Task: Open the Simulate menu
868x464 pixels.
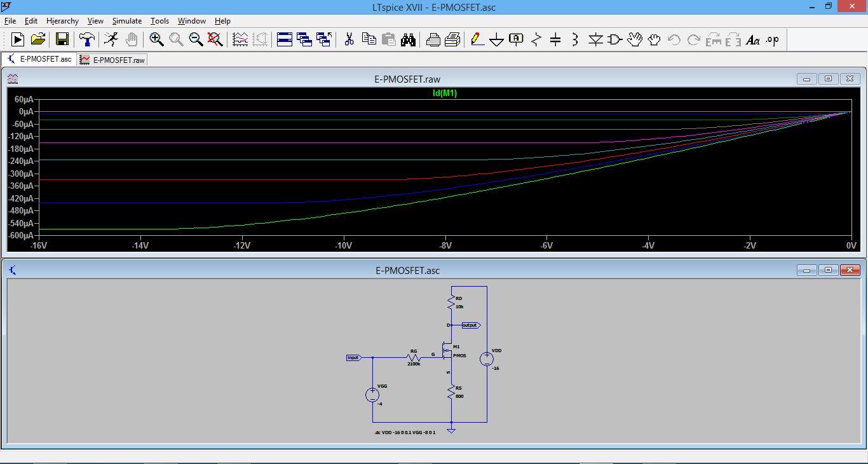Action: pyautogui.click(x=126, y=21)
